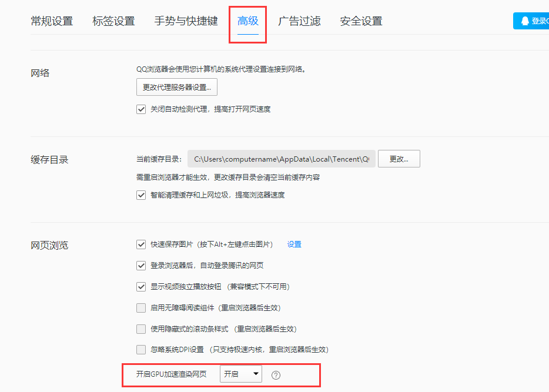
Task: Uncheck 关闭自动检测代理 checkbox
Action: (x=141, y=109)
